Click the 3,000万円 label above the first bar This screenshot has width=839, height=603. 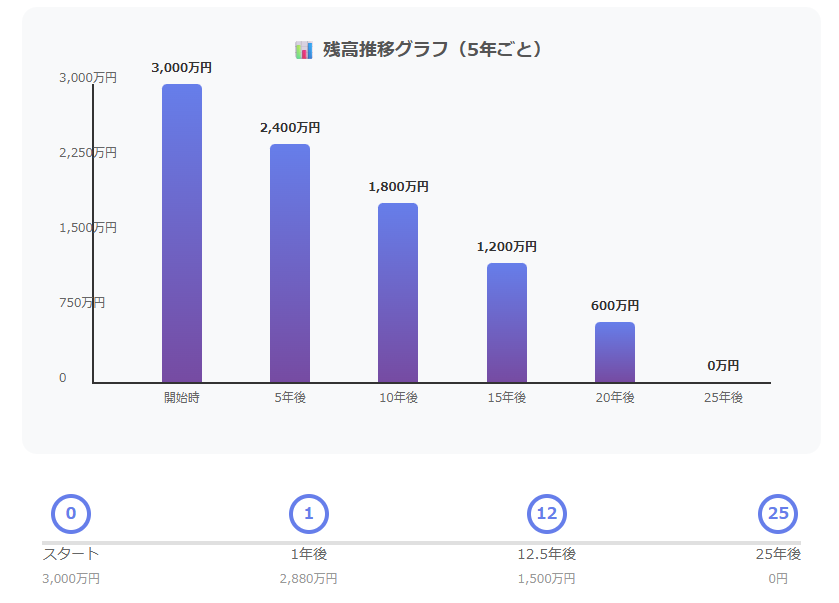[x=182, y=68]
